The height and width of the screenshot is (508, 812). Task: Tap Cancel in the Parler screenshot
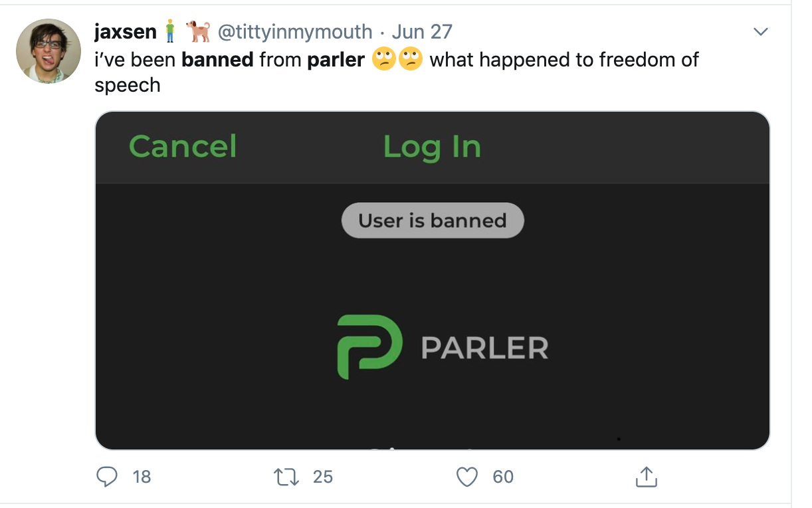(183, 146)
